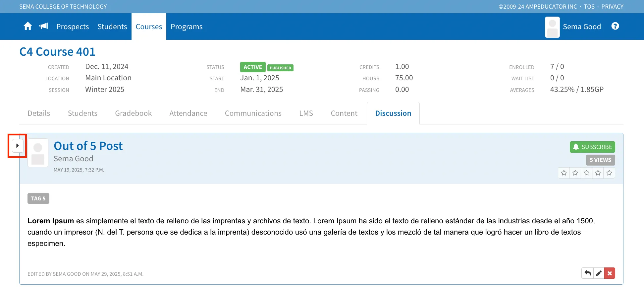Click the Winter 2025 session value
The width and height of the screenshot is (644, 292).
(x=105, y=90)
